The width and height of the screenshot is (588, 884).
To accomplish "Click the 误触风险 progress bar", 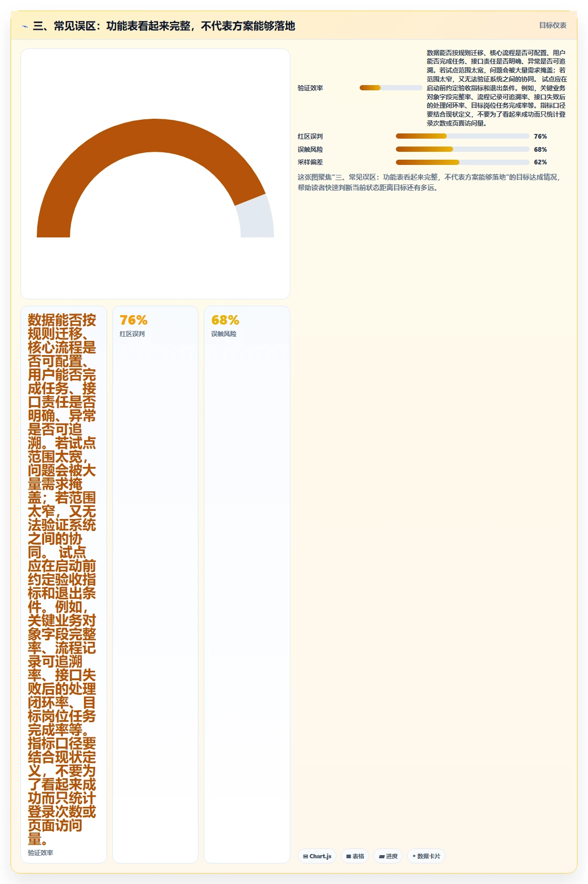I will click(463, 149).
